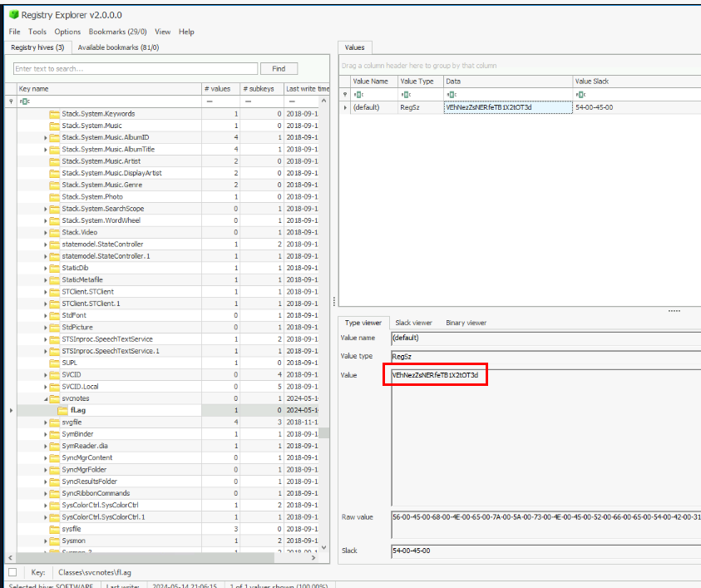Image resolution: width=701 pixels, height=588 pixels.
Task: Toggle the checkbox beside the Key path
Action: (x=12, y=572)
